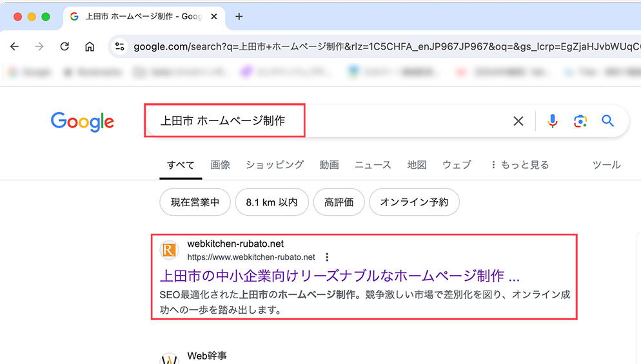Viewport: 641px width, 364px height.
Task: Click the macOS yellow minimize button
Action: (x=32, y=17)
